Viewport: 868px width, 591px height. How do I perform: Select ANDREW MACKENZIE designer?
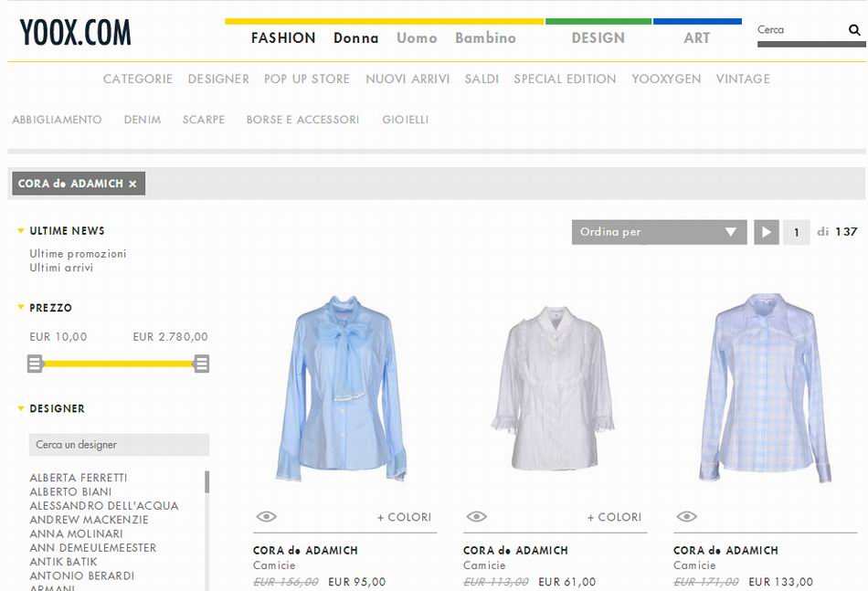pyautogui.click(x=90, y=520)
